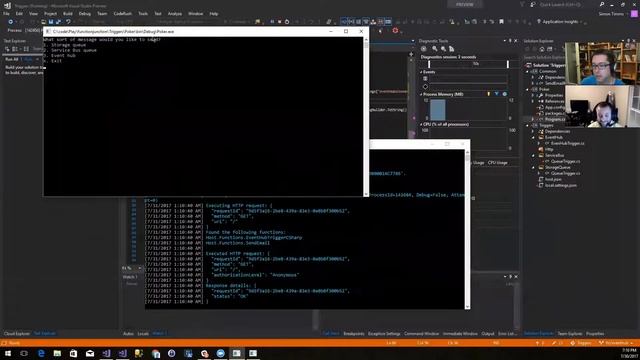Viewport: 640px width, 360px height.
Task: Open the Edit menu
Action: point(19,13)
